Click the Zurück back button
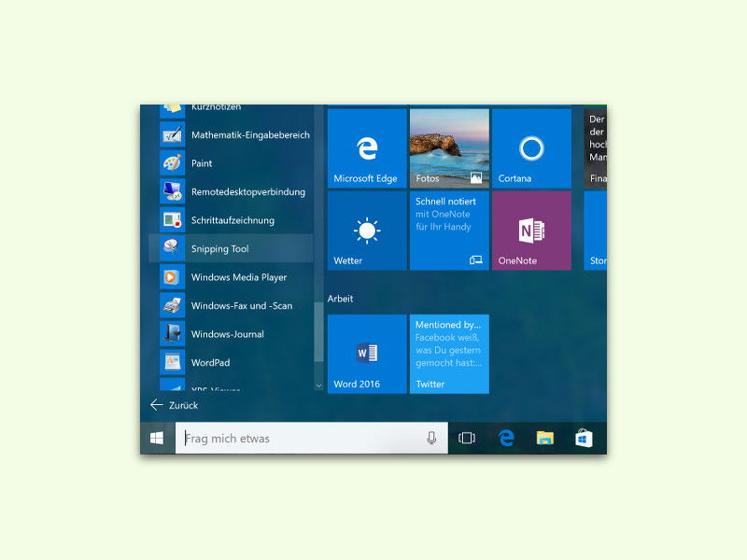This screenshot has height=560, width=747. tap(175, 405)
